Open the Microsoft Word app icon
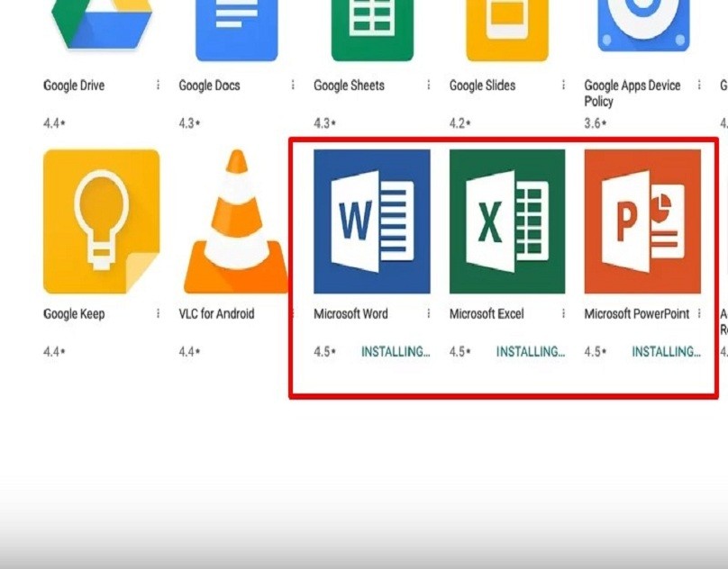The height and width of the screenshot is (569, 728). click(x=372, y=221)
